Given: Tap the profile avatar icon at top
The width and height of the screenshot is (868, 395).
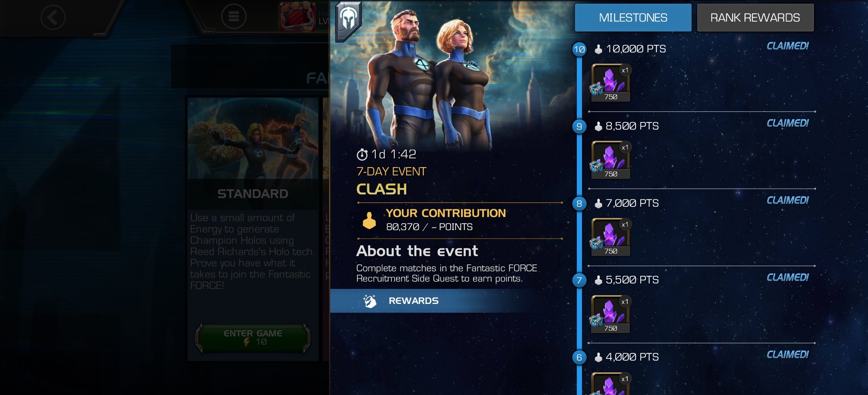Looking at the screenshot, I should tap(298, 16).
